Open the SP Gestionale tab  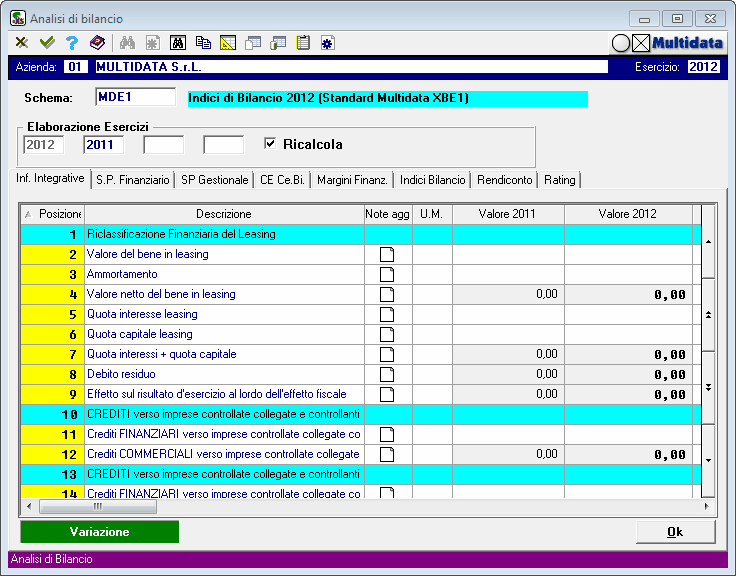215,180
